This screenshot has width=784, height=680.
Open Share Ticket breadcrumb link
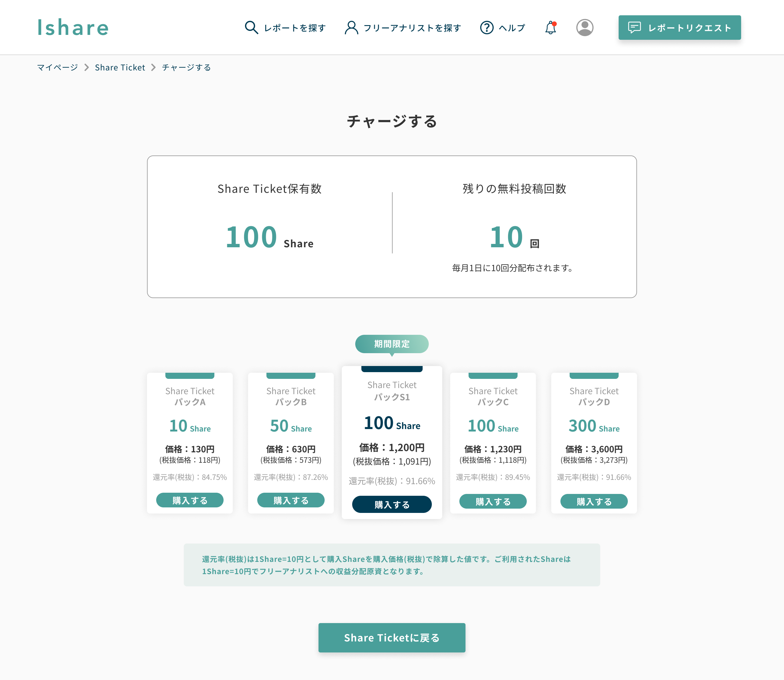(x=120, y=67)
